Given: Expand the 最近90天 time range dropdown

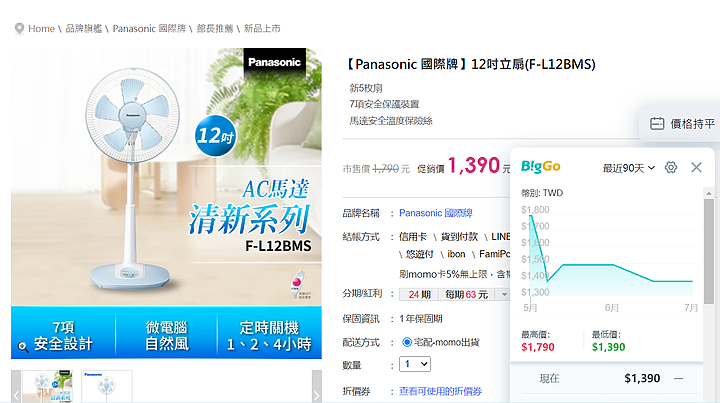Looking at the screenshot, I should click(x=629, y=168).
